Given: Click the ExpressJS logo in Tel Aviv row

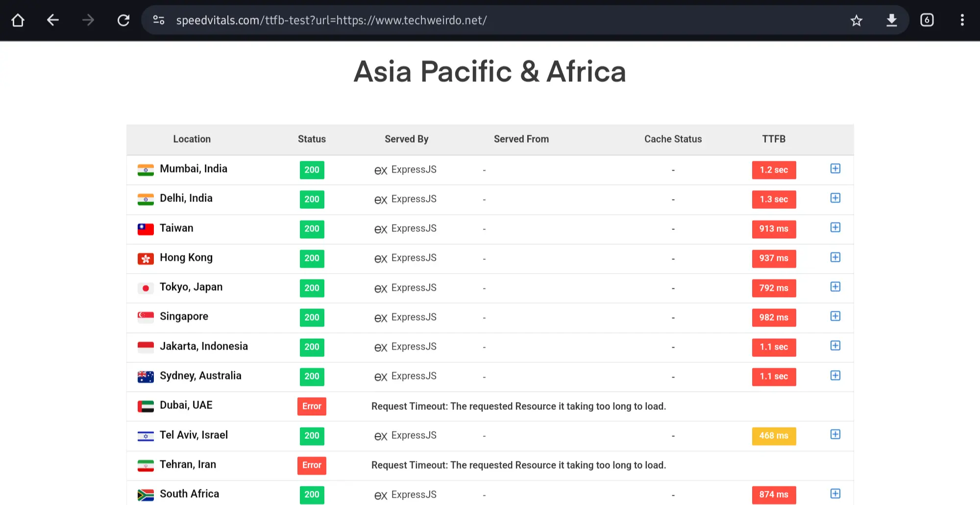Looking at the screenshot, I should [381, 436].
